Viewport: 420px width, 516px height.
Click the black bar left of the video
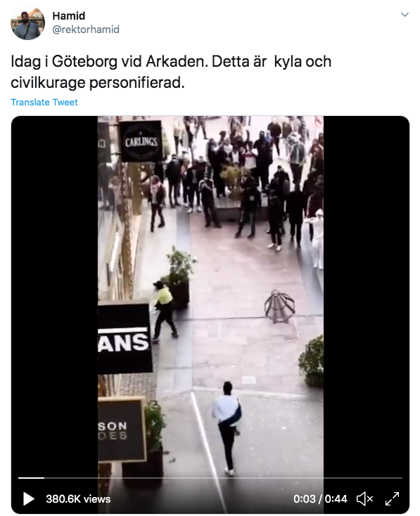pyautogui.click(x=55, y=296)
